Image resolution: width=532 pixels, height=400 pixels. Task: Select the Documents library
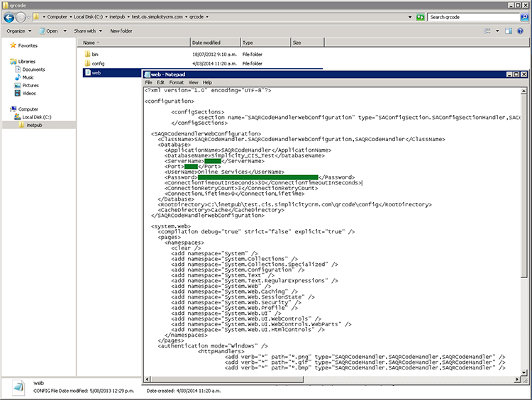pos(33,70)
